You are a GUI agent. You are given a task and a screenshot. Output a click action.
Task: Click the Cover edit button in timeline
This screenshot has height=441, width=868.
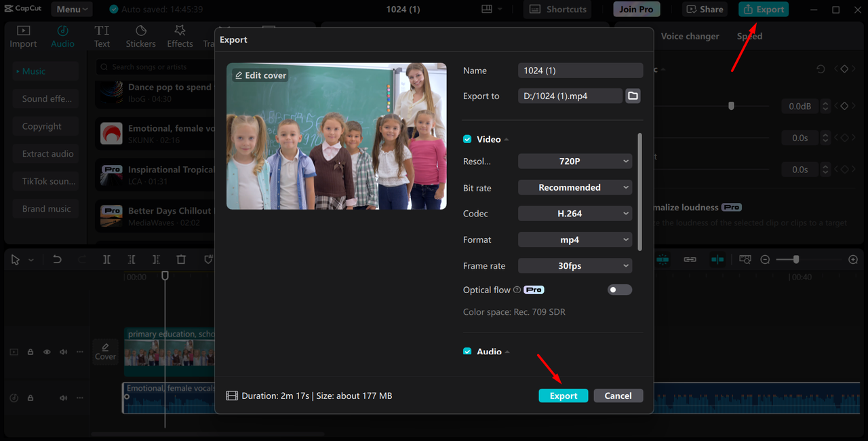pos(105,351)
